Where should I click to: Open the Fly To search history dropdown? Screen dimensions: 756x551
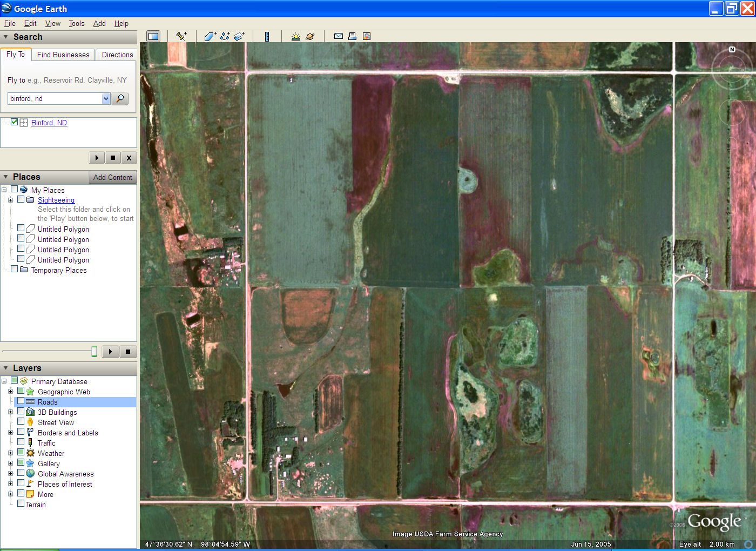coord(106,98)
